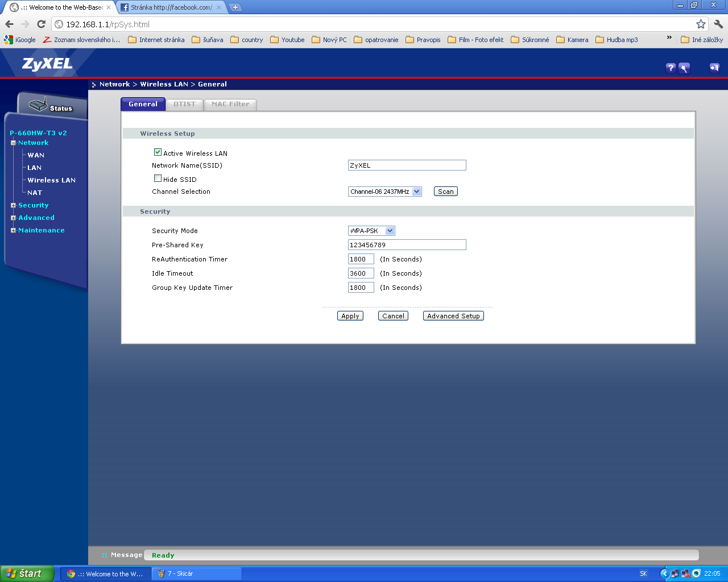Expand the Advanced tree section
This screenshot has width=728, height=582.
pyautogui.click(x=13, y=218)
